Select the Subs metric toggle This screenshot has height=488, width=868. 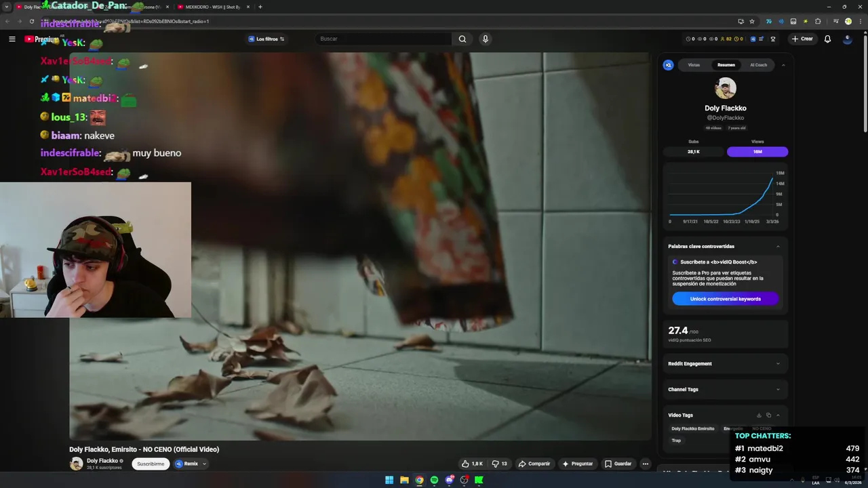[694, 151]
